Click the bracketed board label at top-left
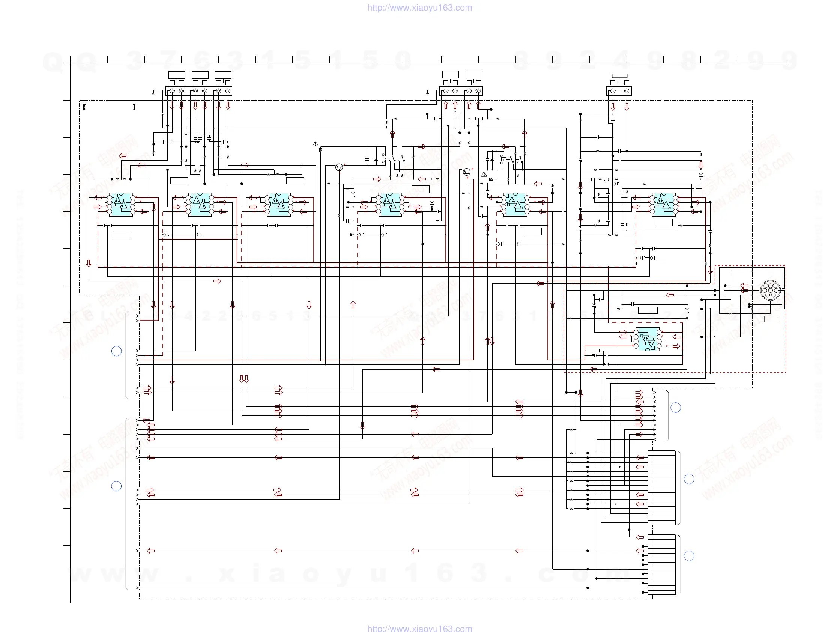This screenshot has width=840, height=632. (110, 107)
